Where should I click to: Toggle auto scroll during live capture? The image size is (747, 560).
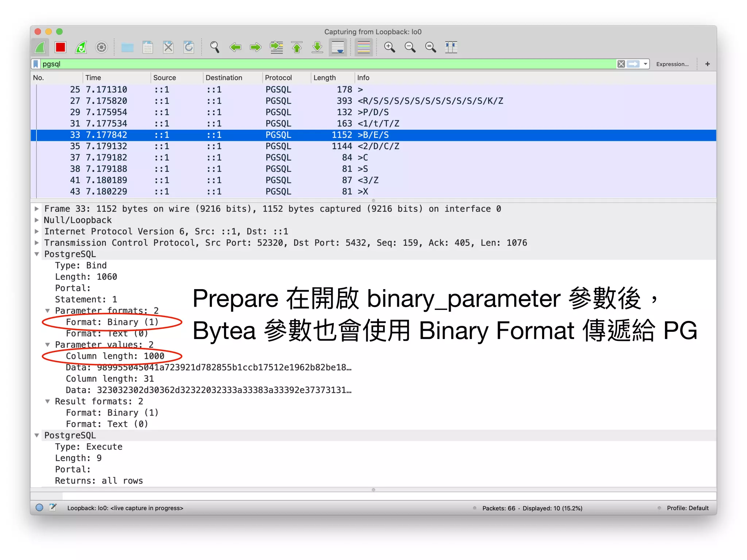(x=338, y=47)
